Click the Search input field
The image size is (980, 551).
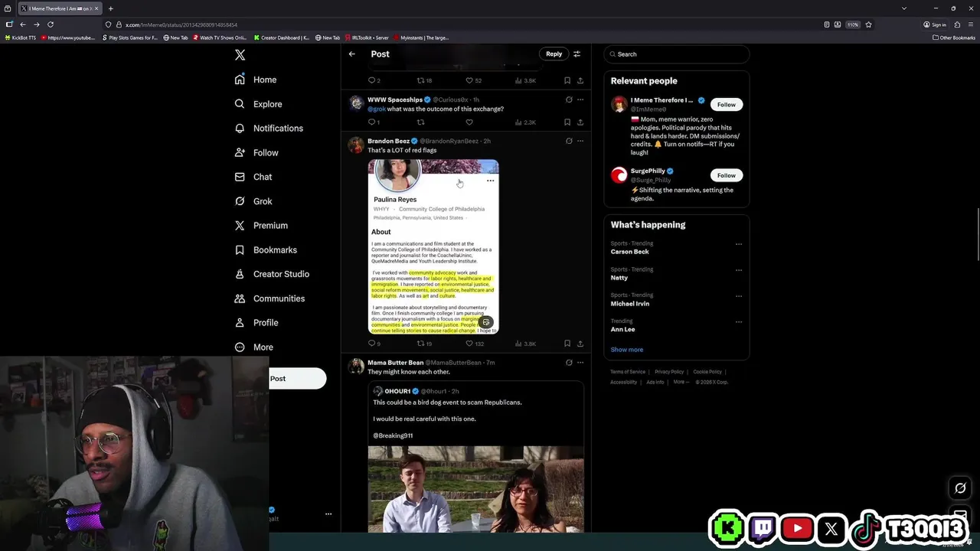click(677, 54)
